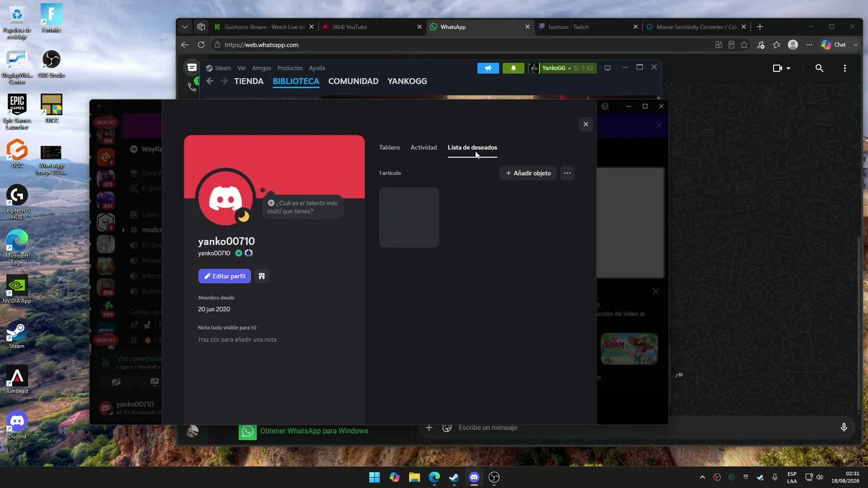This screenshot has width=868, height=488.
Task: Open the Edge Copilot Chat button
Action: tap(834, 45)
